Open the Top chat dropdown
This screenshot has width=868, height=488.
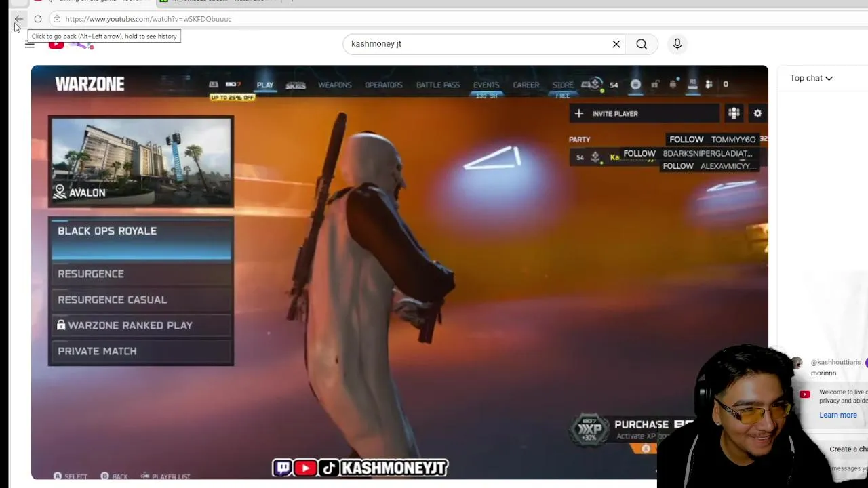811,78
